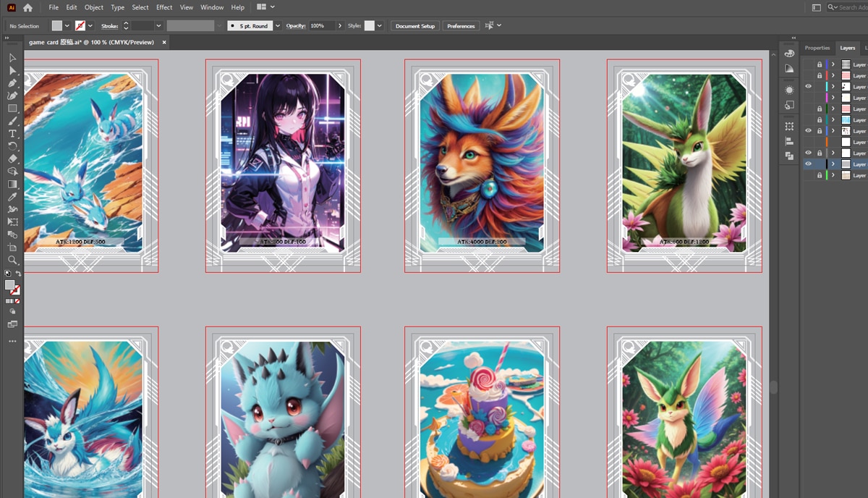Open the Style swatch dropdown
Screen dimensions: 868x498
point(380,25)
